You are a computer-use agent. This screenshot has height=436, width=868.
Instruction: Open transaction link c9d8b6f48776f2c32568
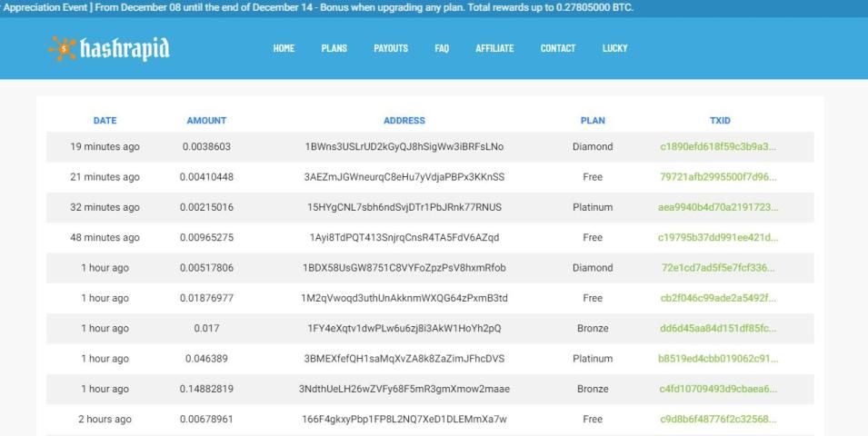pyautogui.click(x=719, y=419)
